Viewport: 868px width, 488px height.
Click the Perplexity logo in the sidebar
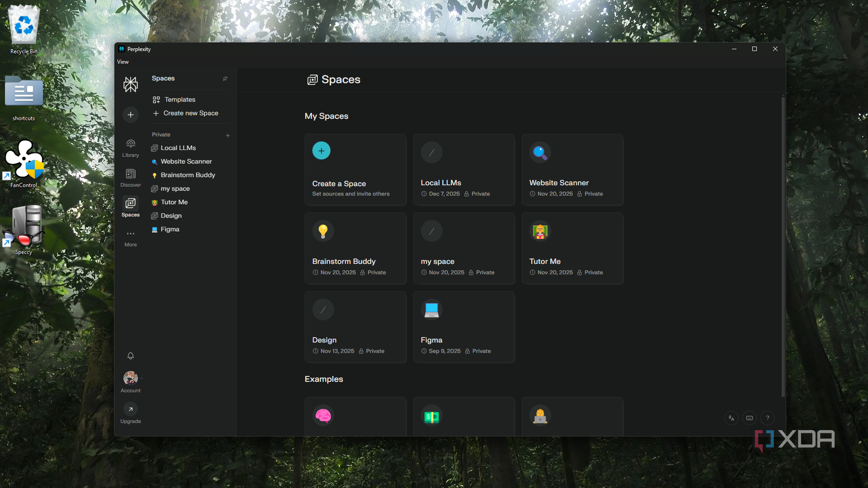tap(130, 84)
